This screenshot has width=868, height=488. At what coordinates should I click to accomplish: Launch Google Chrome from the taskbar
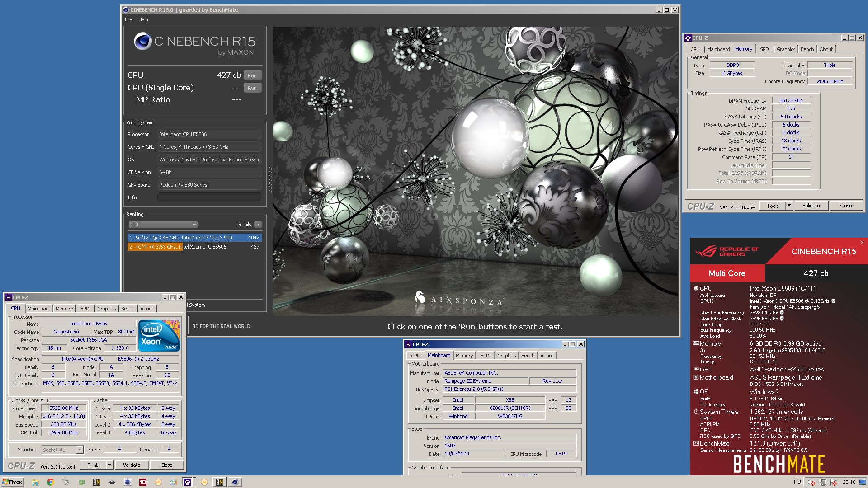pyautogui.click(x=50, y=482)
